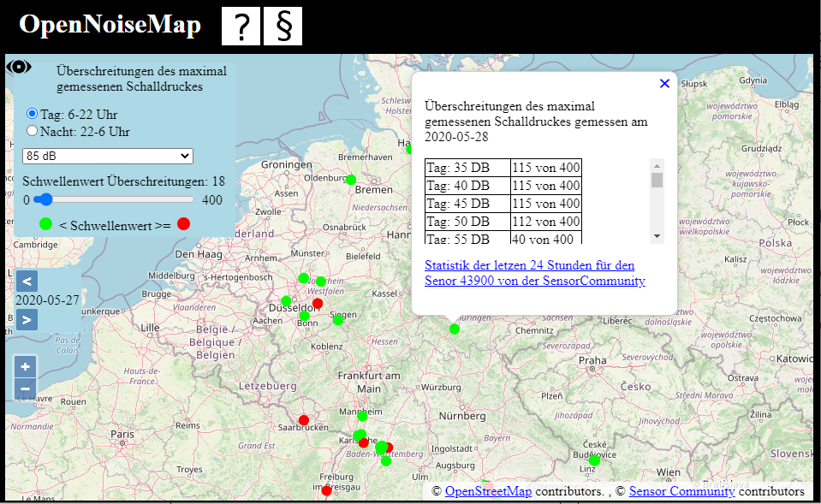Close the sensor statistics popup
The width and height of the screenshot is (821, 504).
pyautogui.click(x=664, y=83)
